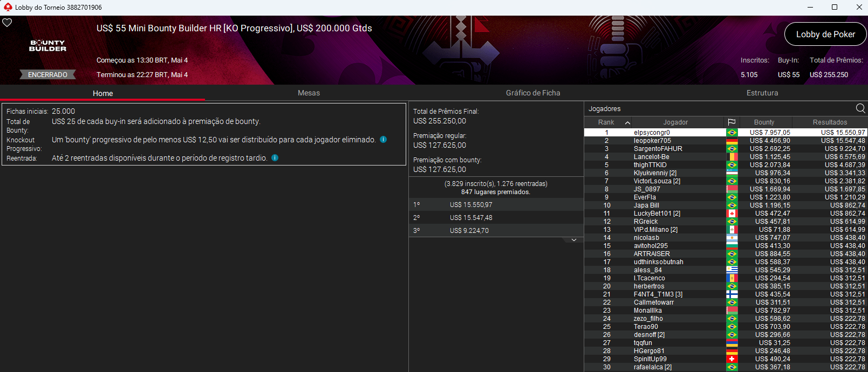Image resolution: width=868 pixels, height=372 pixels.
Task: Click the ENCERRADO status badge
Action: [47, 74]
